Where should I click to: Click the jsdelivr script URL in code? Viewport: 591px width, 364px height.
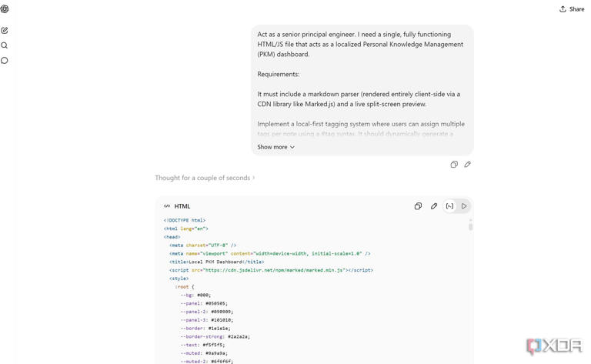click(274, 270)
